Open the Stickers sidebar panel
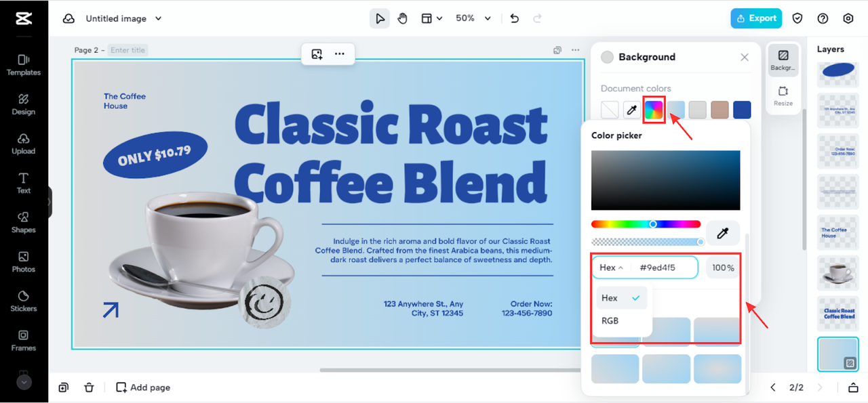 click(24, 301)
